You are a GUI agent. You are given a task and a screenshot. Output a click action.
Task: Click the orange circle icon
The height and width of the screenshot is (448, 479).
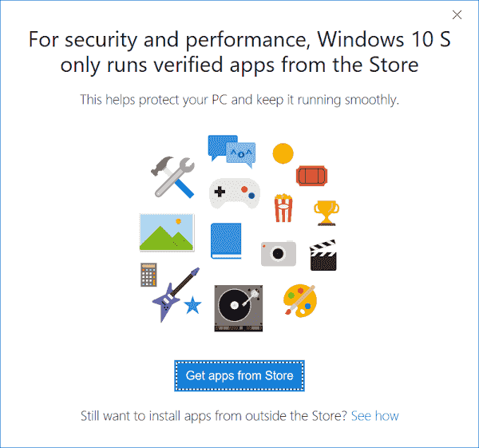coord(283,152)
